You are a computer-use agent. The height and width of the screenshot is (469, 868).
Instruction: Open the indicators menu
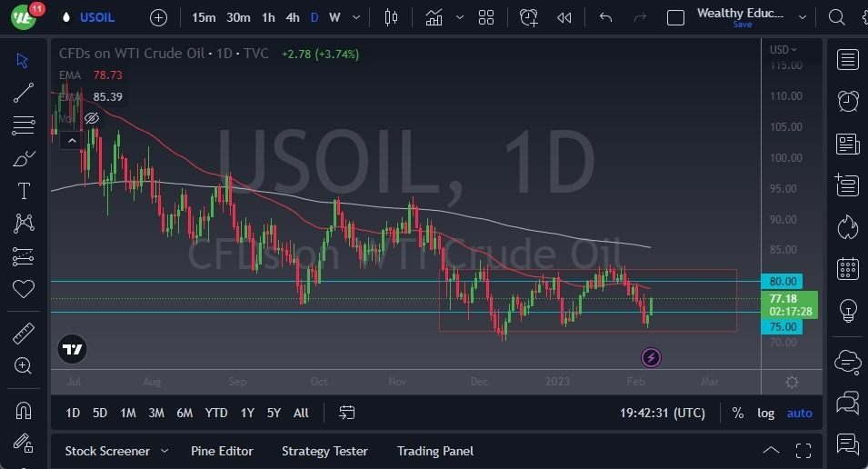tap(434, 17)
